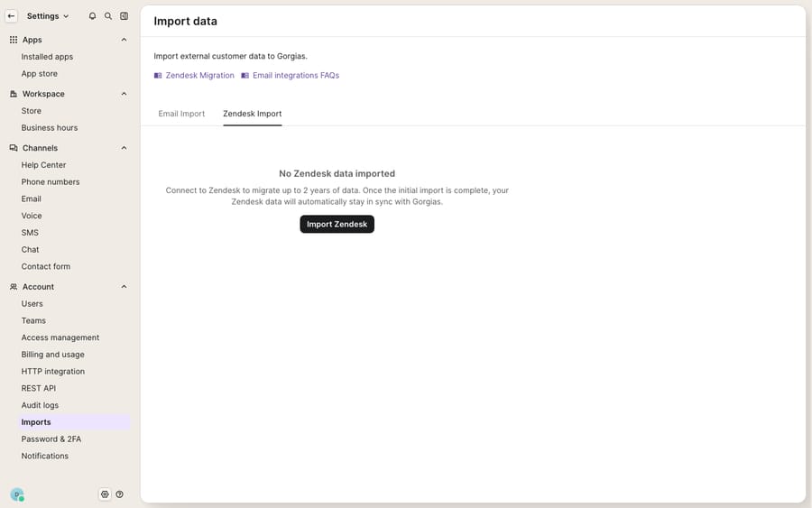The image size is (812, 508).
Task: Open Installed apps in the sidebar
Action: [47, 57]
